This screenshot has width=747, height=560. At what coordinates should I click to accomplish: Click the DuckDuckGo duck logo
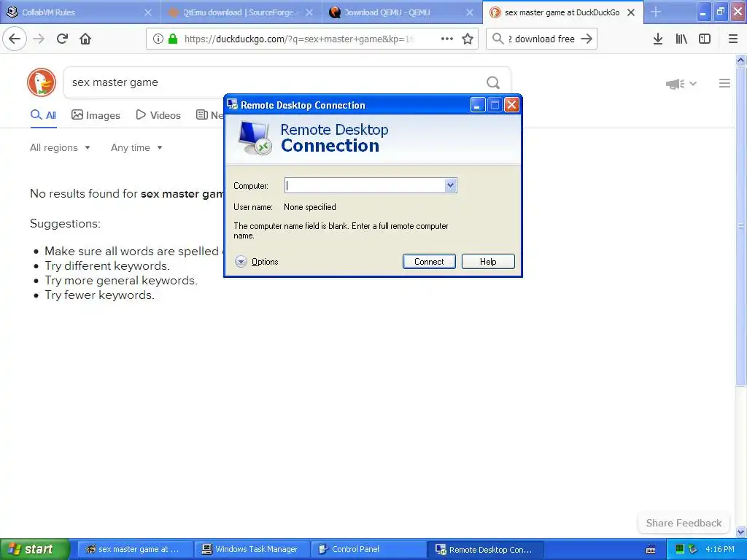click(x=42, y=82)
